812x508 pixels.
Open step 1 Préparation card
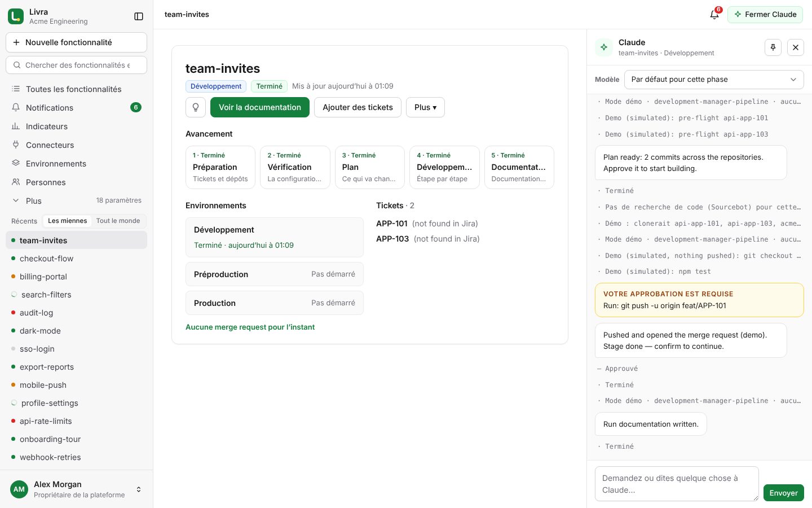click(220, 167)
